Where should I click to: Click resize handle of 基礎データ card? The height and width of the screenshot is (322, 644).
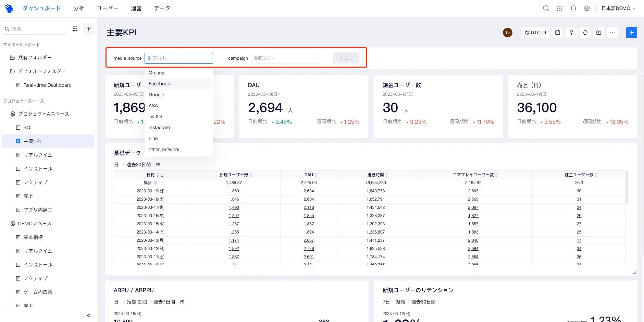click(635, 273)
